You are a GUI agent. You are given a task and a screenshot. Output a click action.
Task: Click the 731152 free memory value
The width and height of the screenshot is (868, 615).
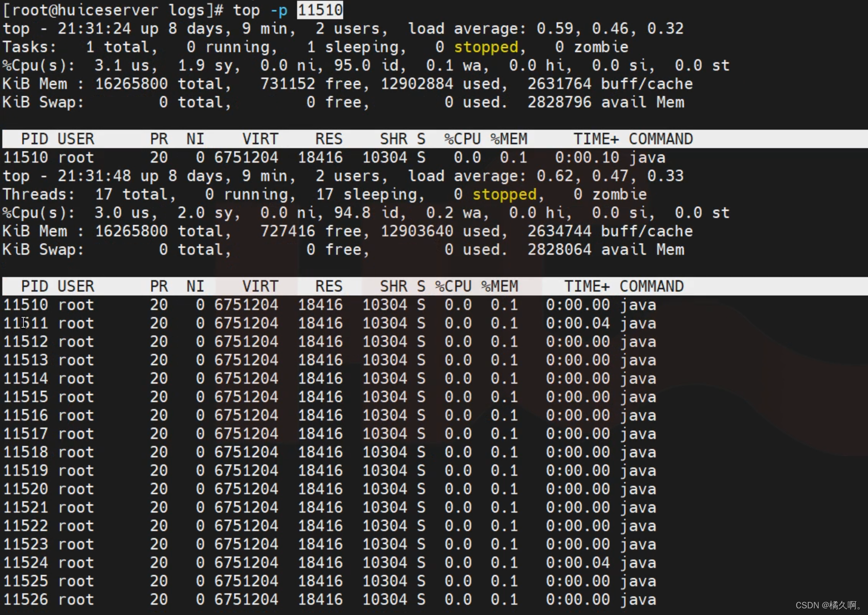coord(288,83)
